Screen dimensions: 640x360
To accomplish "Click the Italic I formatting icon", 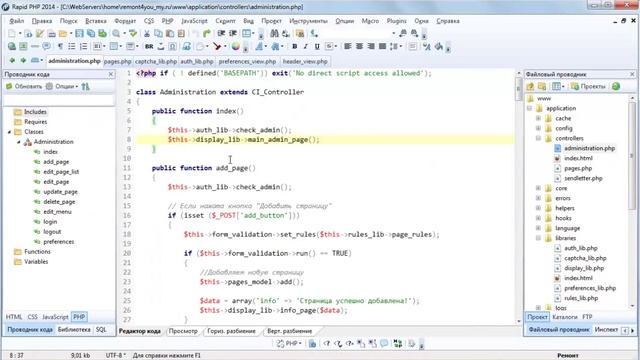I will click(305, 47).
